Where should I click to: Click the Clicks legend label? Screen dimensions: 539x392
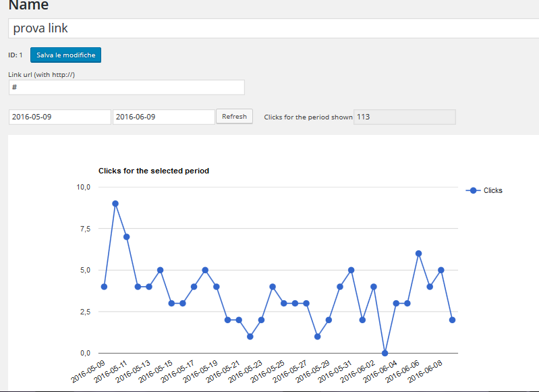[493, 190]
